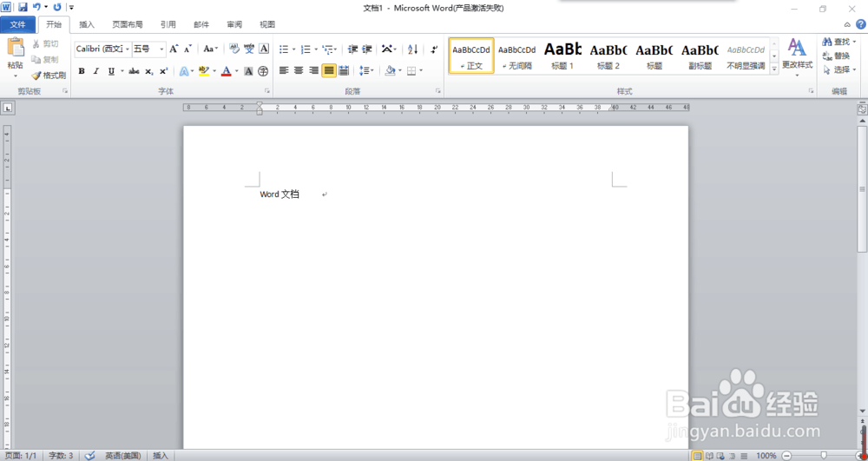The width and height of the screenshot is (868, 461).
Task: Align text right
Action: click(x=314, y=70)
